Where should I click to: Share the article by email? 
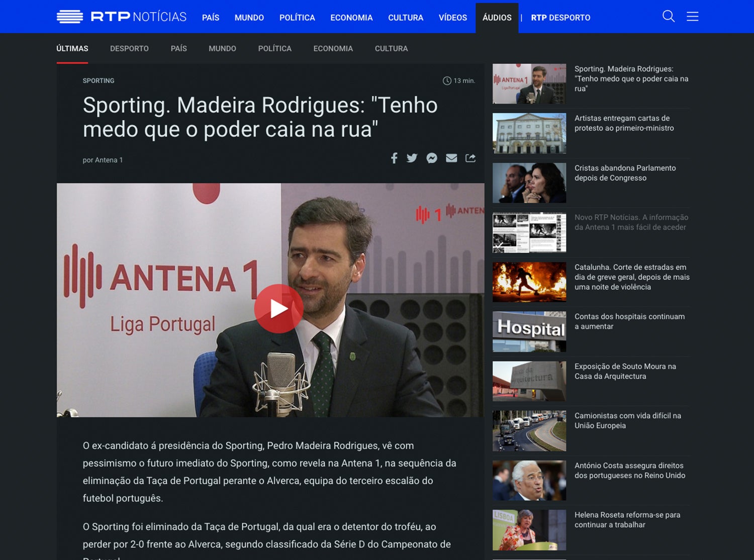click(x=451, y=158)
